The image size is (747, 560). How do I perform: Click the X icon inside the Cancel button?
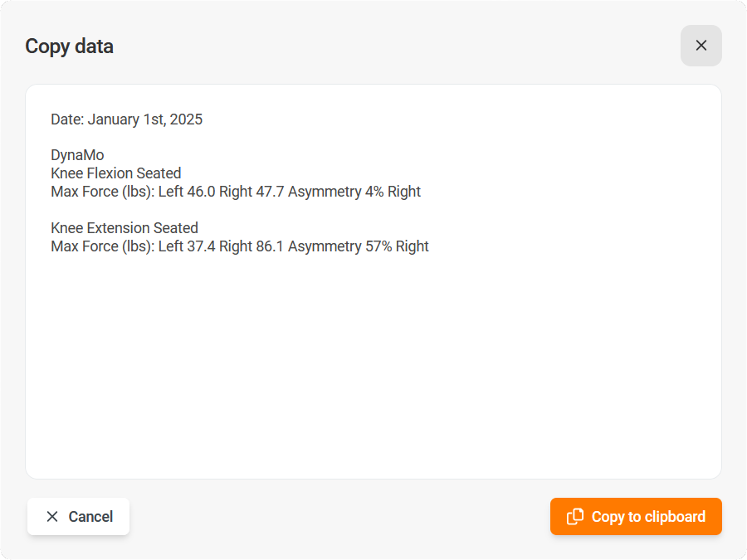(x=53, y=516)
